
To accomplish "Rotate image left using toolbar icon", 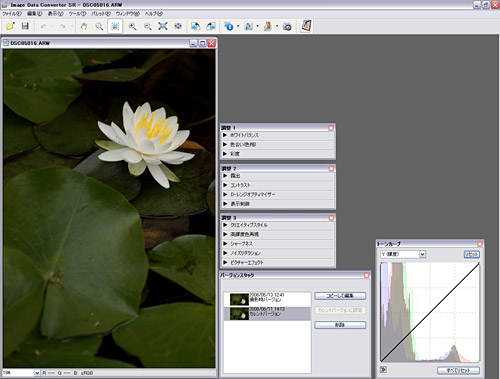I will (x=195, y=26).
